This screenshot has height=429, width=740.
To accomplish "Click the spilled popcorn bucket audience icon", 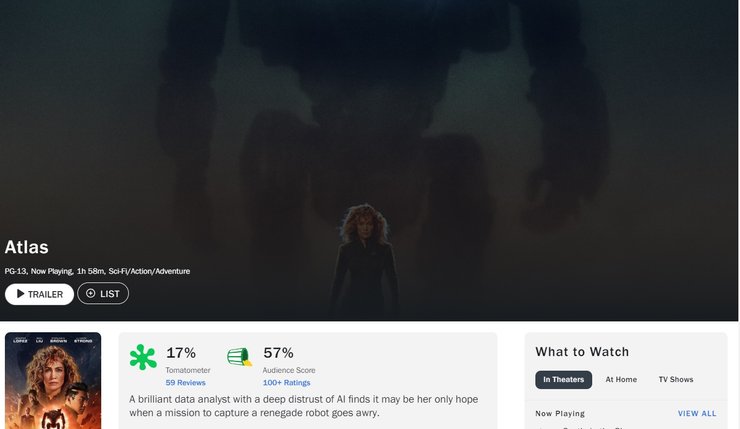I will 239,357.
